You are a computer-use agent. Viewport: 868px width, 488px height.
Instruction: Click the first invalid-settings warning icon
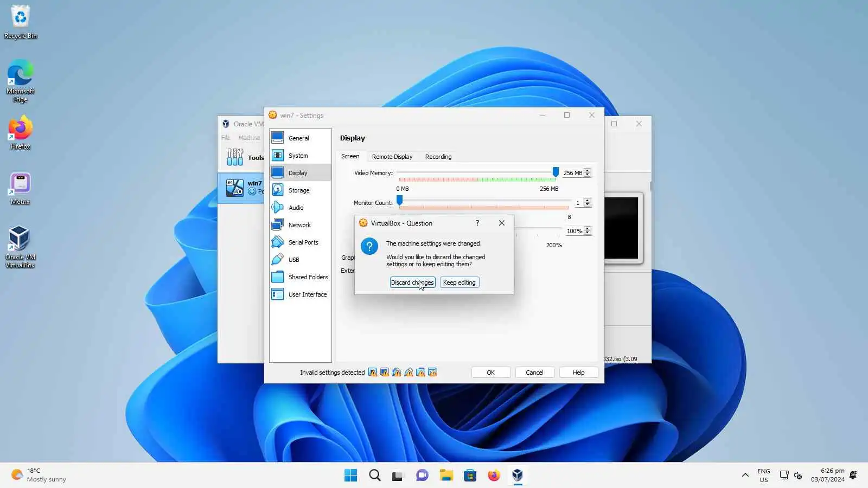(373, 373)
